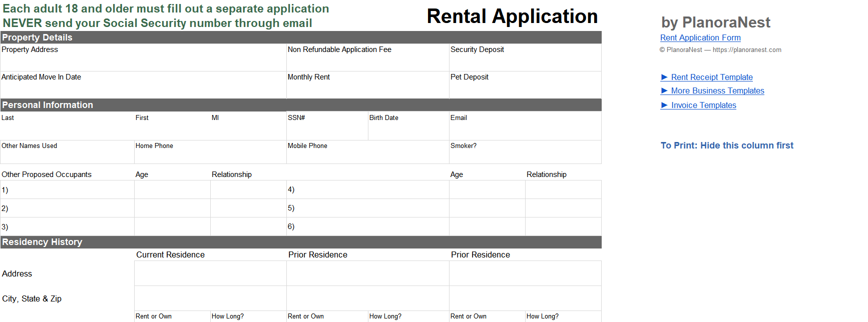868x322 pixels.
Task: Select occupant row 3) name cell
Action: [x=67, y=226]
